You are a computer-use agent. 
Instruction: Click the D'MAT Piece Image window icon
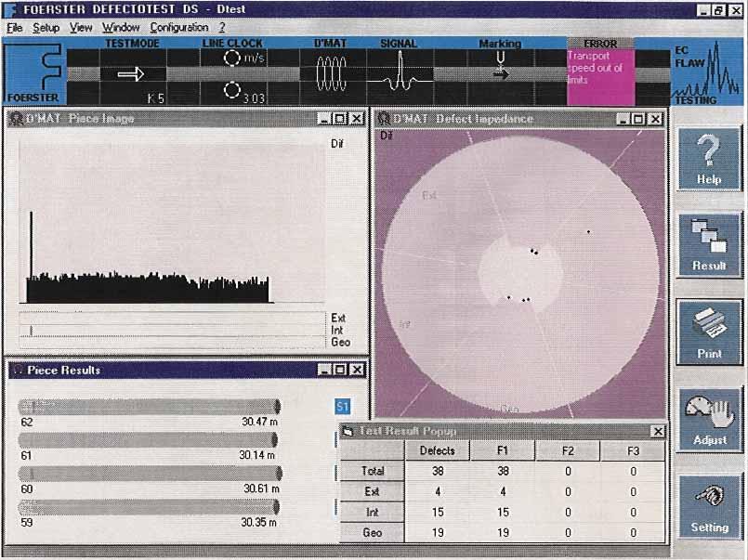point(17,118)
